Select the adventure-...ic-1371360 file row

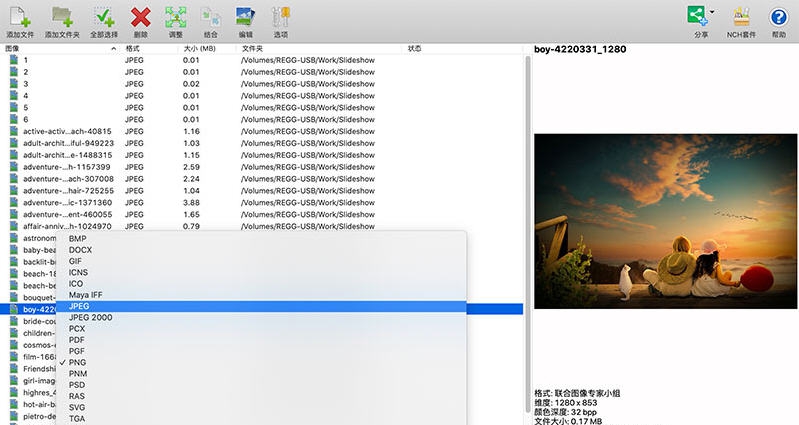[x=261, y=202]
